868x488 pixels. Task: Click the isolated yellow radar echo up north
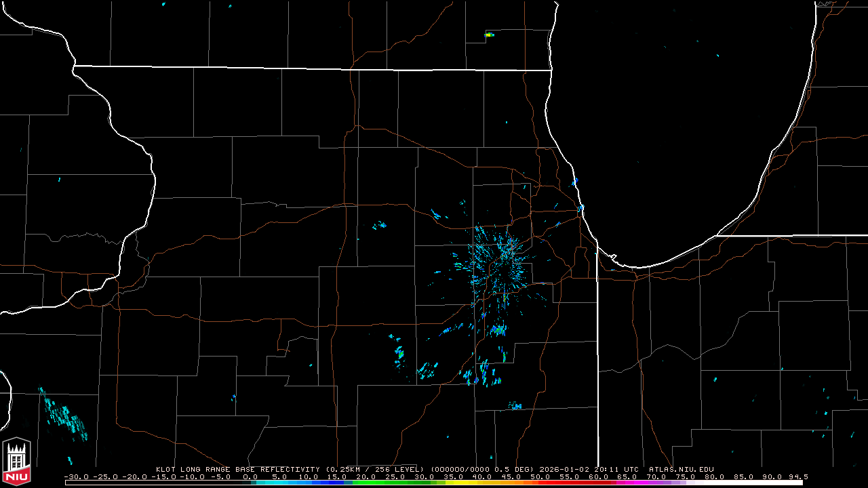coord(489,35)
